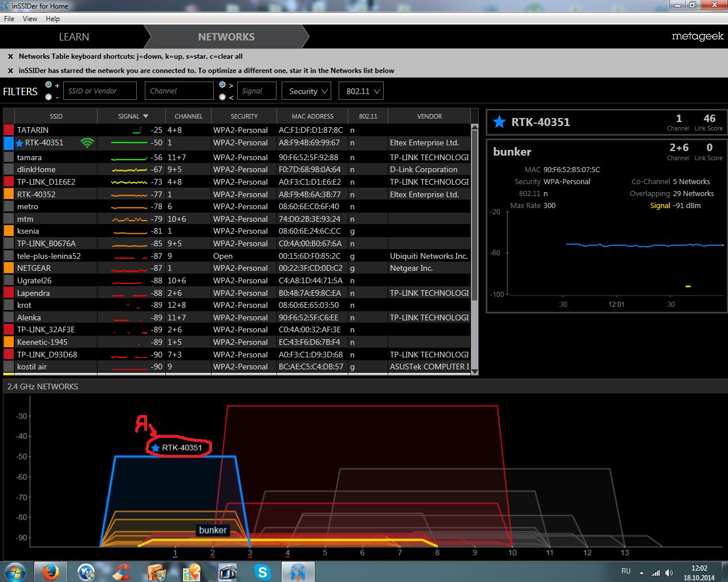Click the Channel filter field
728x582 pixels.
179,91
